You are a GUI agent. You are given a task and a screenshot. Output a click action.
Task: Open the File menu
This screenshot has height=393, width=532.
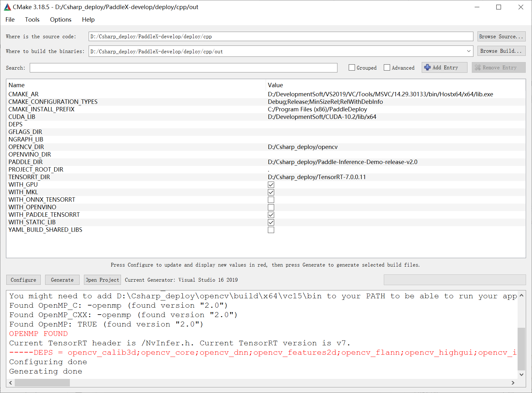coord(10,19)
